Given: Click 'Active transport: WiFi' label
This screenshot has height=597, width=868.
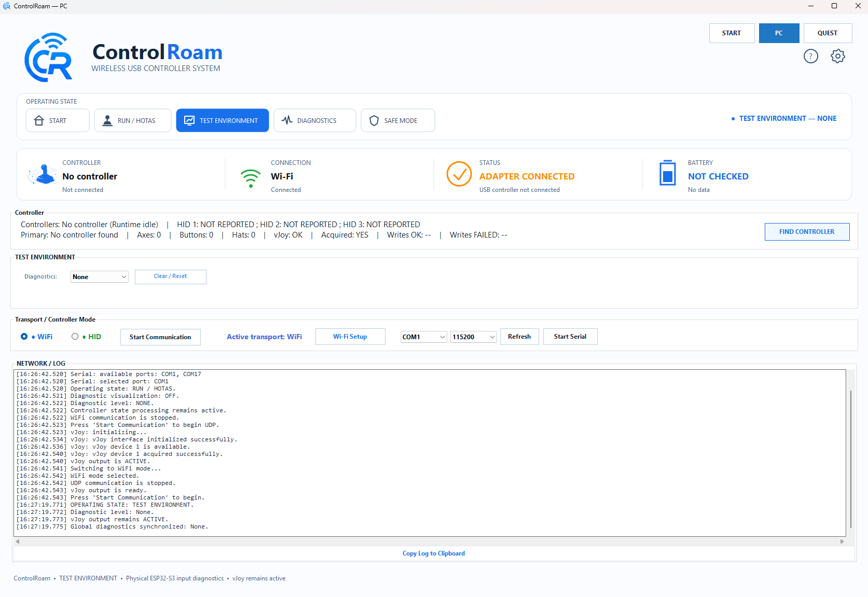Looking at the screenshot, I should coord(264,337).
